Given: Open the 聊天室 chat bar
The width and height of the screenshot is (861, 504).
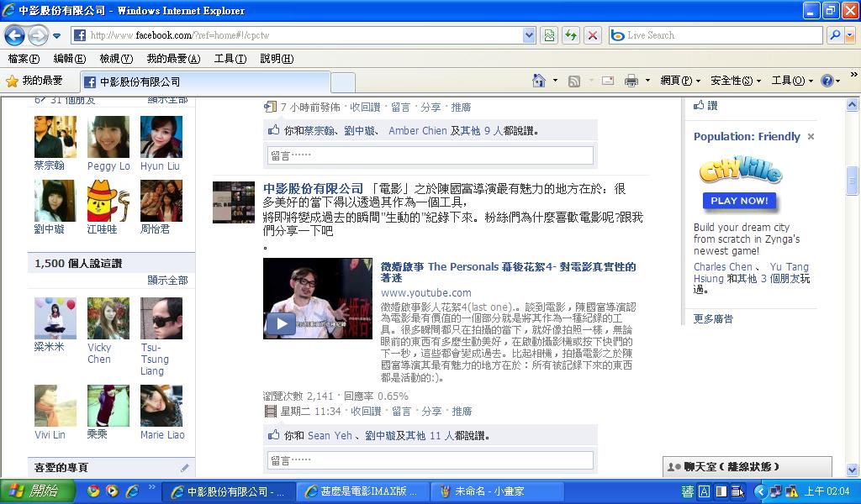Looking at the screenshot, I should (747, 467).
